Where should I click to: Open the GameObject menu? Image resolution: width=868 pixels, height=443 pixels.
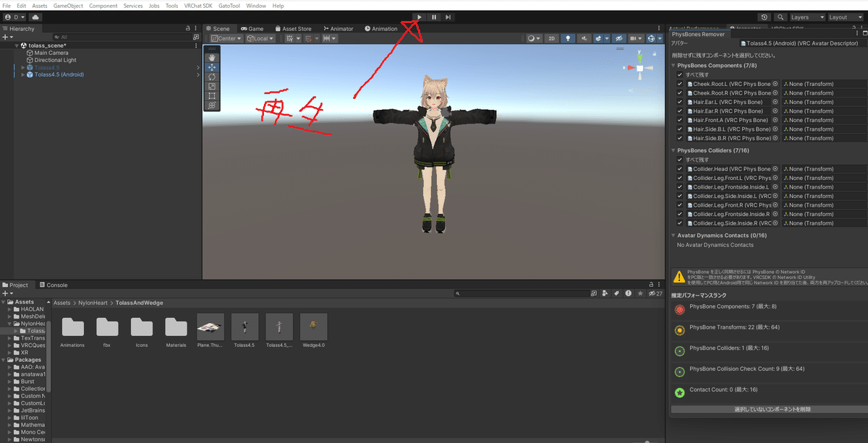click(68, 6)
